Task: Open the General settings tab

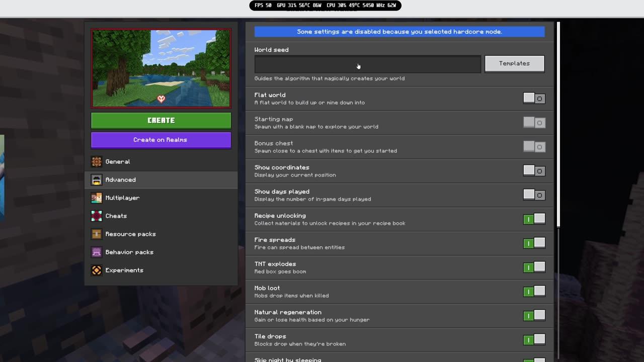Action: [161, 161]
